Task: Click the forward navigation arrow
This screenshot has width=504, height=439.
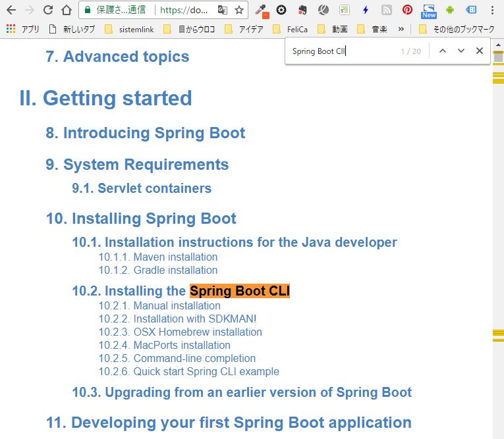Action: click(x=30, y=10)
